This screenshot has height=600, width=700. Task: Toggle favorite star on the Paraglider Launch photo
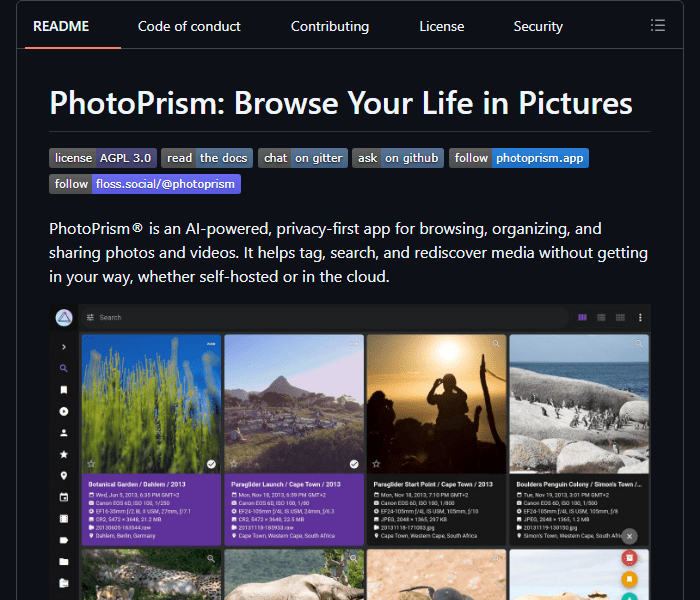pyautogui.click(x=233, y=464)
